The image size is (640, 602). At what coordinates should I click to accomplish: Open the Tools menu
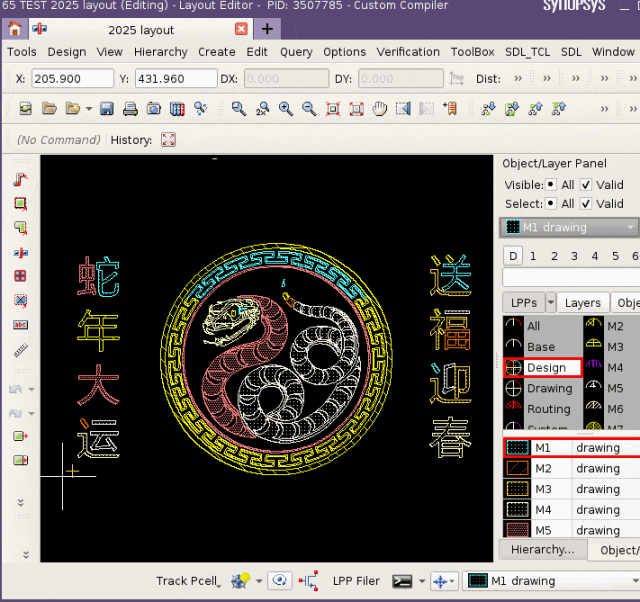point(22,52)
